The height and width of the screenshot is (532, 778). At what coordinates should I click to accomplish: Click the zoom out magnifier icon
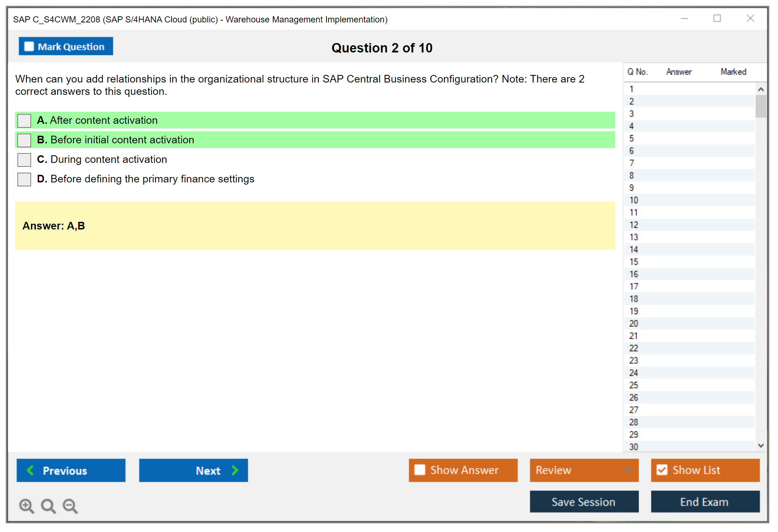coord(70,506)
